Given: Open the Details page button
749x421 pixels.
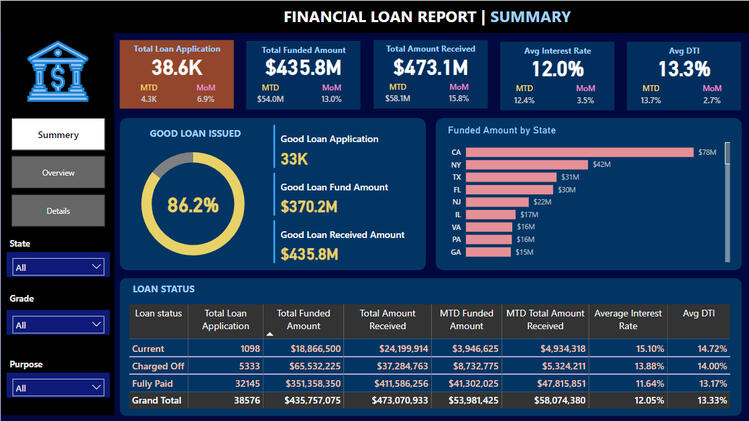Looking at the screenshot, I should pyautogui.click(x=58, y=211).
